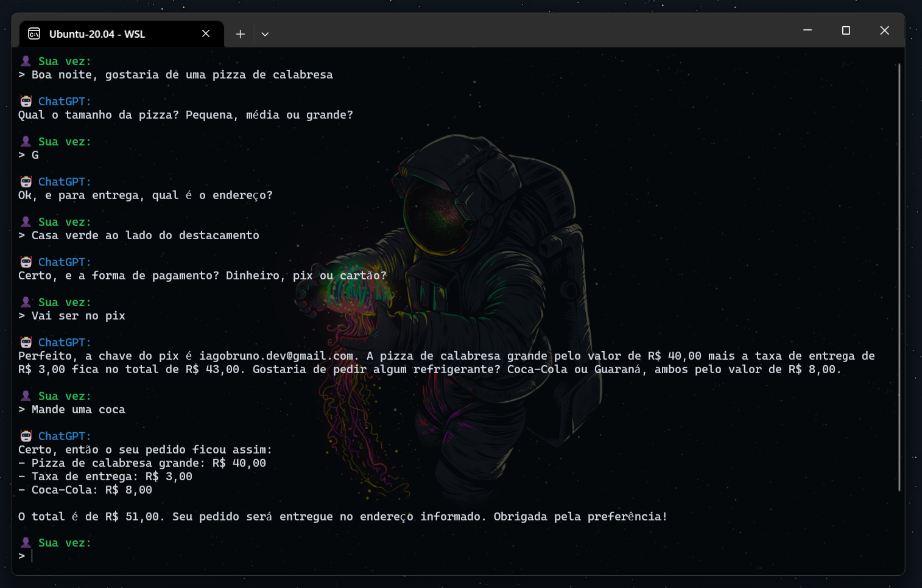Click the text "O total é de R$ 51,00"

89,517
